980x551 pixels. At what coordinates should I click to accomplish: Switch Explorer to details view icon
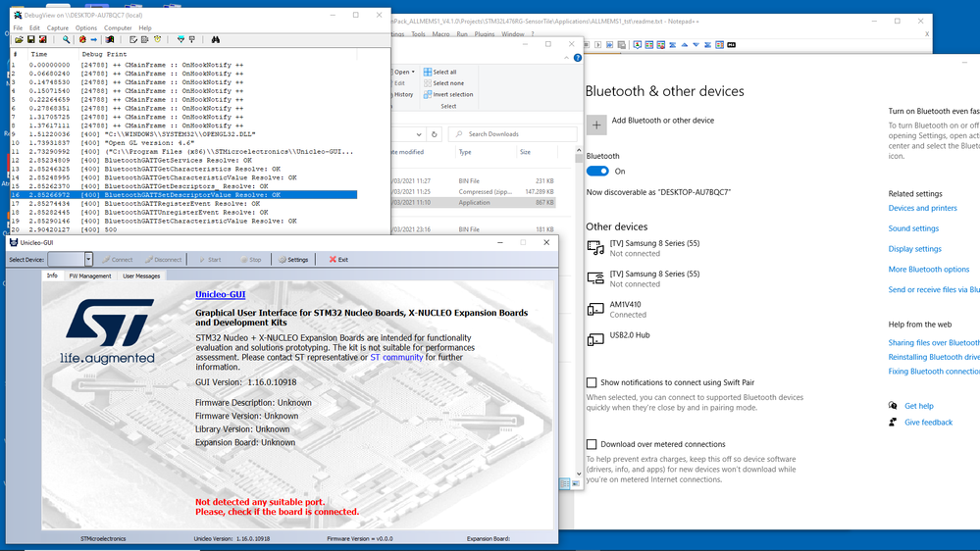564,483
